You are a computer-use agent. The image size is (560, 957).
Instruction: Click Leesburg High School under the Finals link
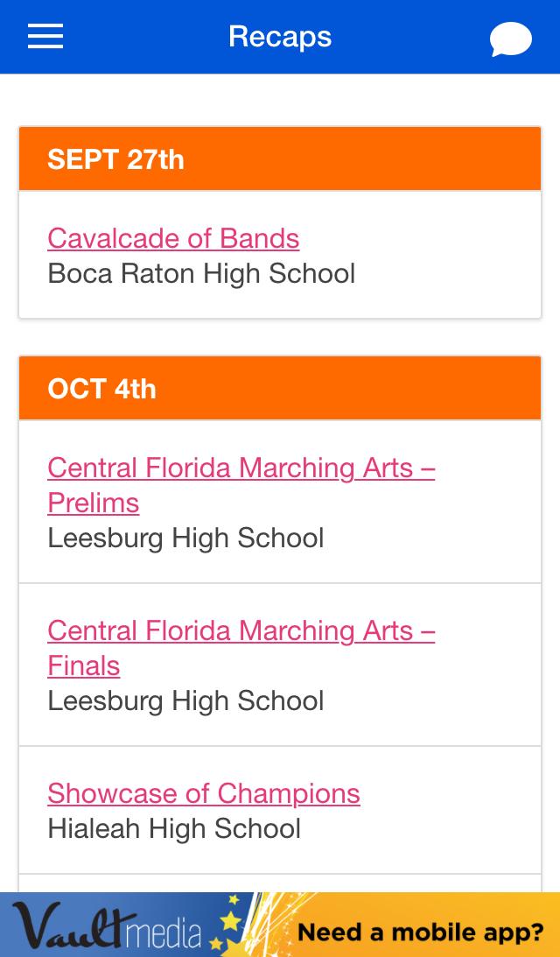(185, 700)
